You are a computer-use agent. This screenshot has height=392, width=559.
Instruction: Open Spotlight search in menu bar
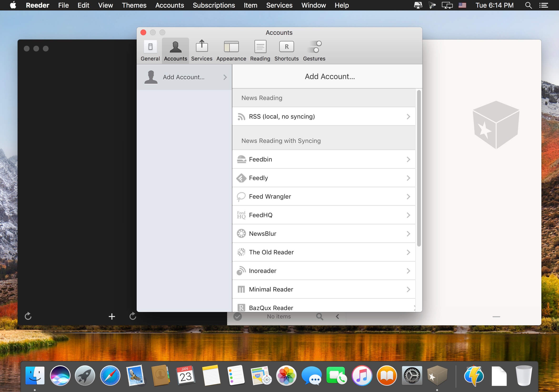pyautogui.click(x=528, y=5)
